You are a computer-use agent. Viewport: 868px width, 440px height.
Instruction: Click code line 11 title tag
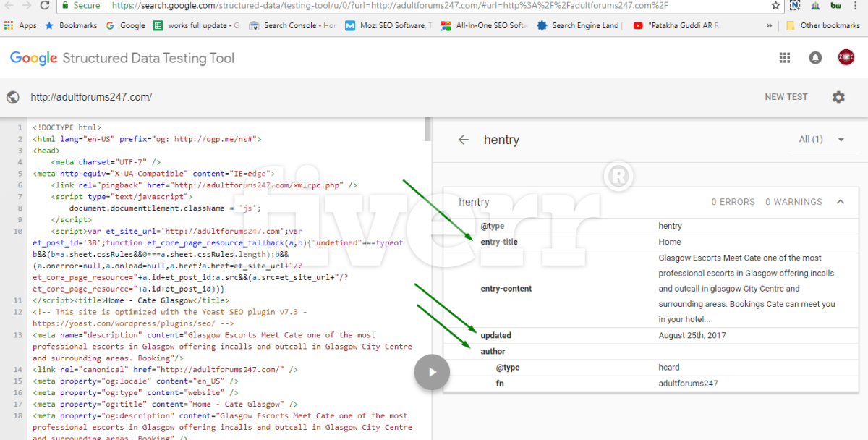[131, 300]
